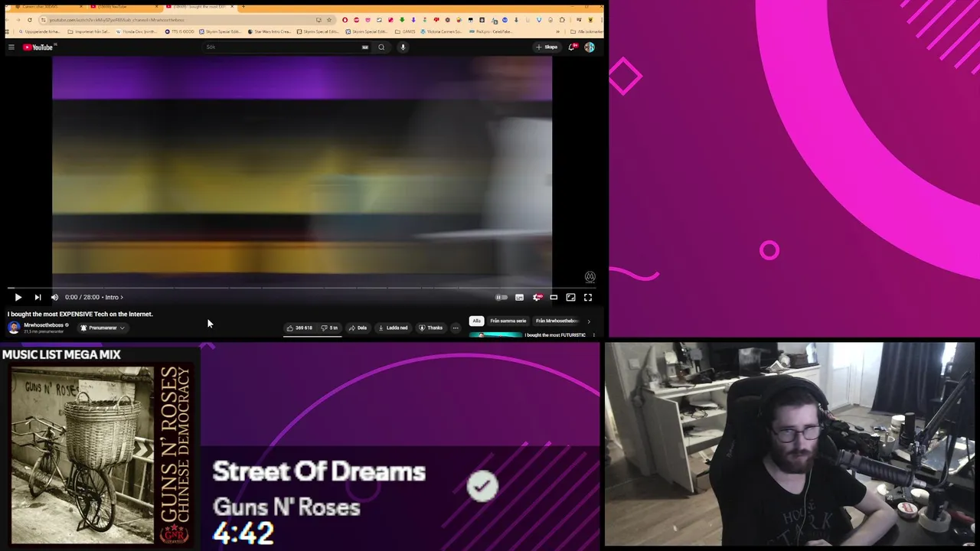Click the video title text below the player

coord(80,314)
